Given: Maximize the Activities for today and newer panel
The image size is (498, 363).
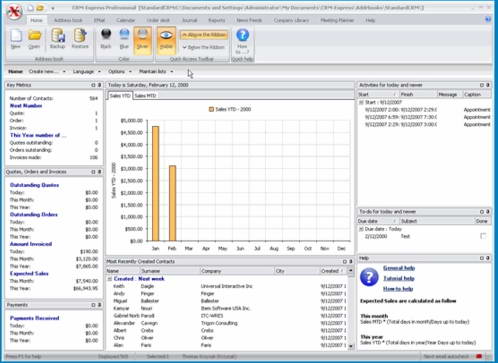Looking at the screenshot, I should pyautogui.click(x=482, y=85).
